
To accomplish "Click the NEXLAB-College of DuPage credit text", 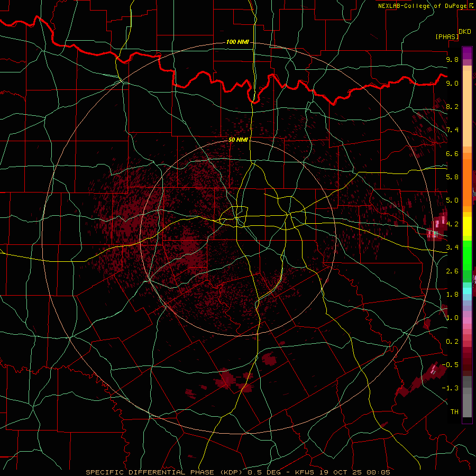I will pos(422,6).
